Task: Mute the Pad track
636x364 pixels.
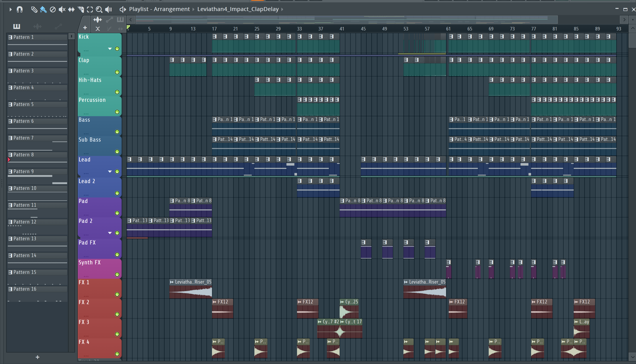Action: (x=117, y=213)
